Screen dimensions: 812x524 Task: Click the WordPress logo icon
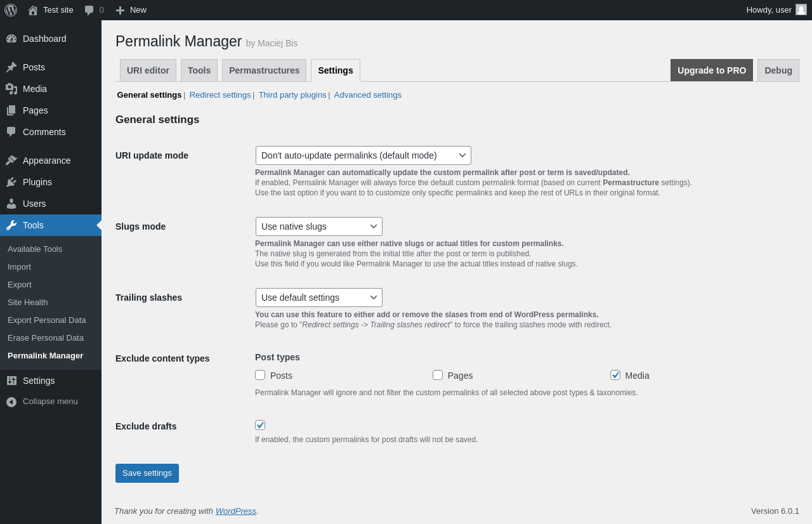click(11, 10)
